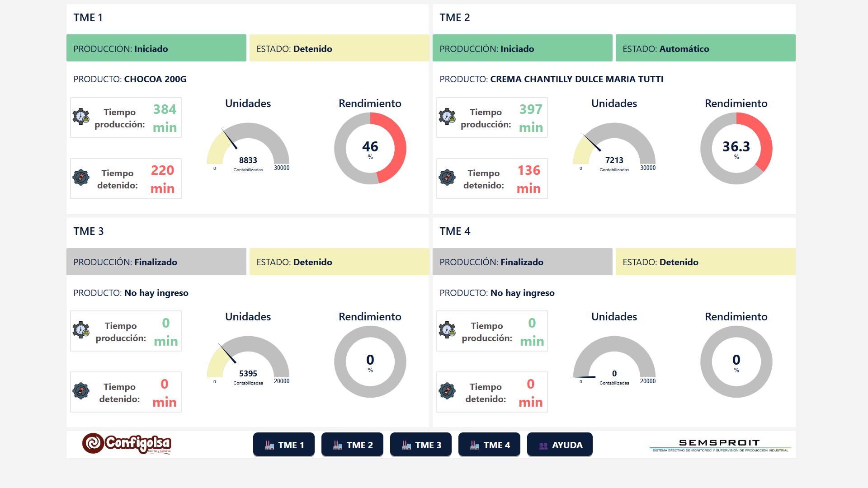868x488 pixels.
Task: Switch to the TME 3 page
Action: coord(421,445)
